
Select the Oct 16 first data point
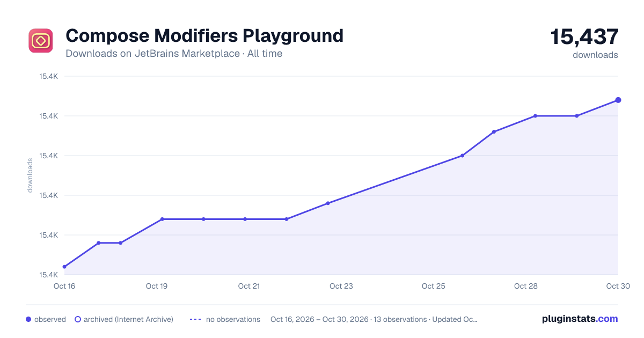(x=64, y=267)
